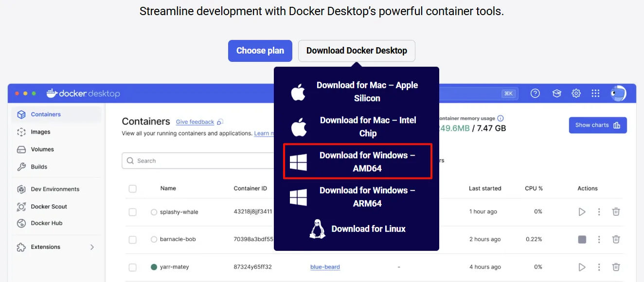
Task: Open more actions for yarr-matey
Action: coord(599,267)
